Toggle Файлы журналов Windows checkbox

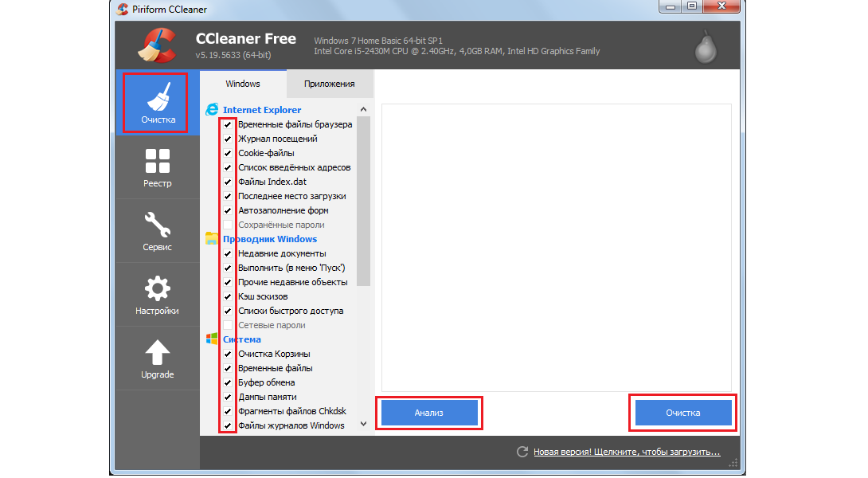pos(228,426)
